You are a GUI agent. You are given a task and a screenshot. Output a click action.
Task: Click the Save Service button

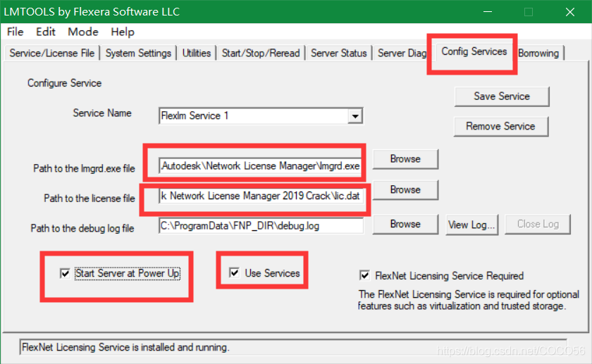[x=501, y=96]
